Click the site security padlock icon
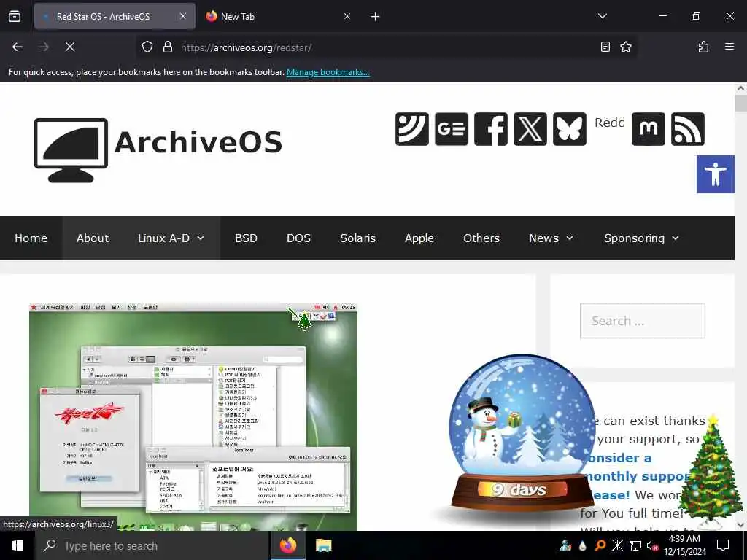 point(167,47)
